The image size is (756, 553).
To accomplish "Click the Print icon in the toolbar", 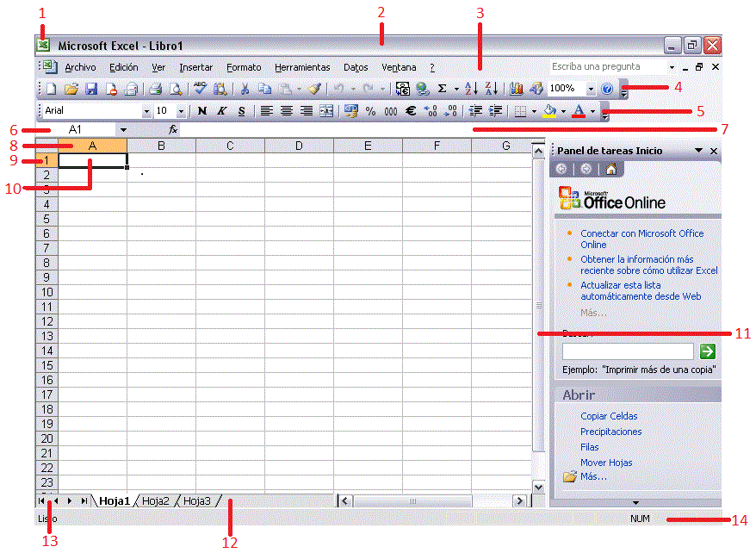I will pyautogui.click(x=155, y=89).
